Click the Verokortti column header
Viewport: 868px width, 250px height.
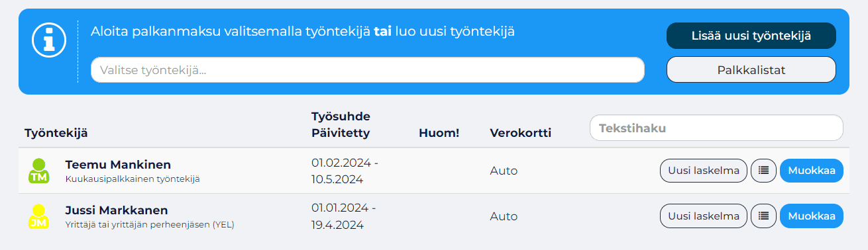tap(521, 133)
